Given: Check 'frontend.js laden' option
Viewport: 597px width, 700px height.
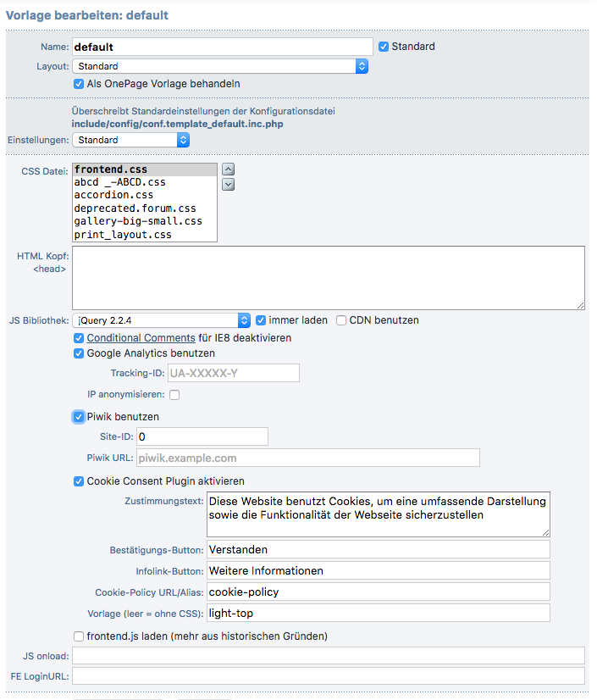Looking at the screenshot, I should tap(80, 636).
